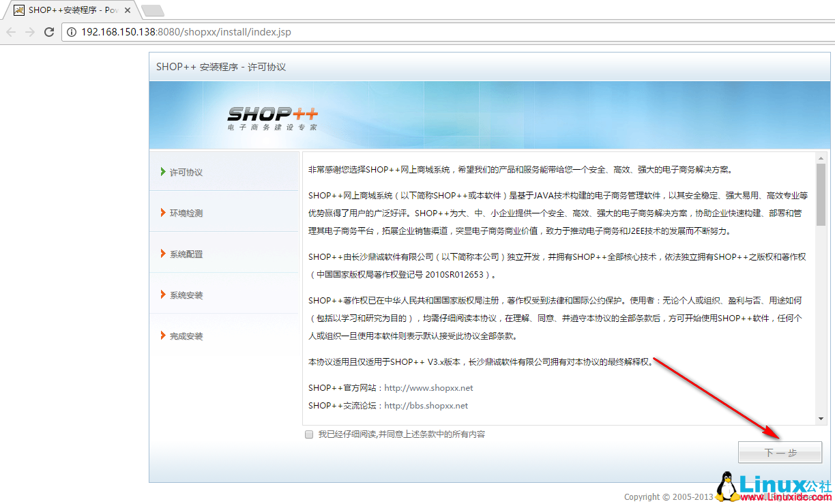
Task: Open the http://bbs.shopxx.net forum link
Action: [x=426, y=406]
